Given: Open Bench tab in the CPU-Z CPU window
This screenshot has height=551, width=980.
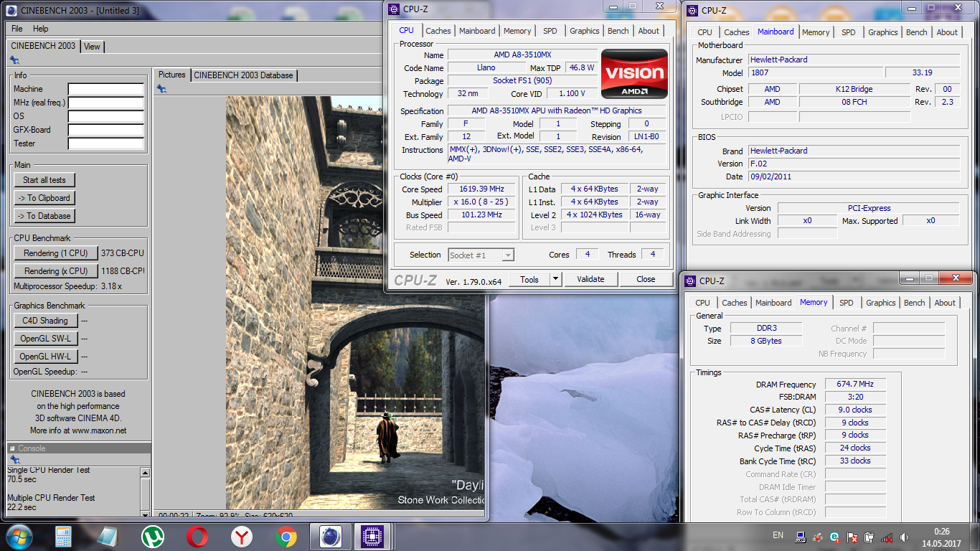Looking at the screenshot, I should point(618,31).
